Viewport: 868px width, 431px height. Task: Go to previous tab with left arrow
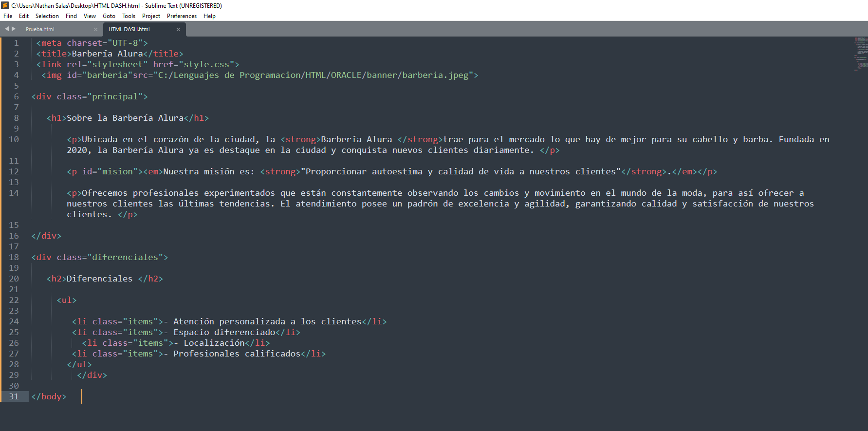(x=7, y=29)
